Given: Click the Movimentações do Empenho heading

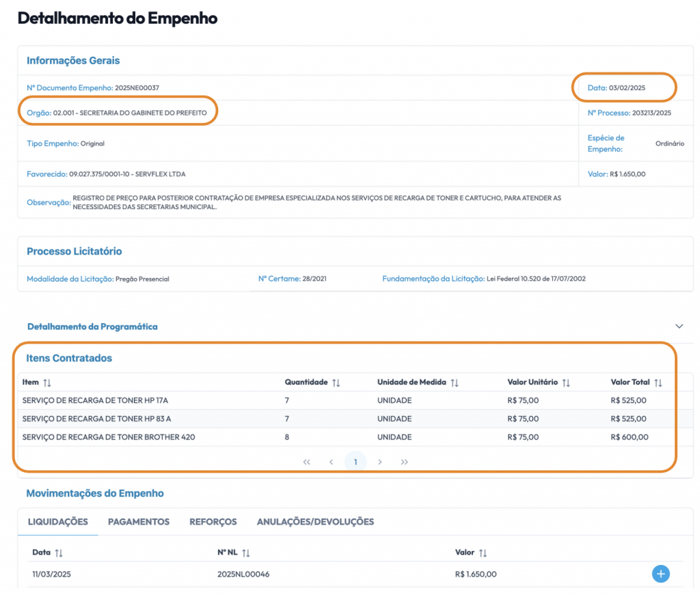Looking at the screenshot, I should (95, 493).
